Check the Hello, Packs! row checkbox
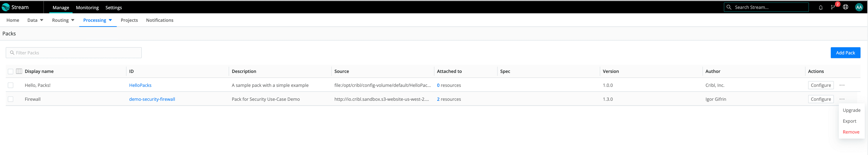 click(10, 85)
